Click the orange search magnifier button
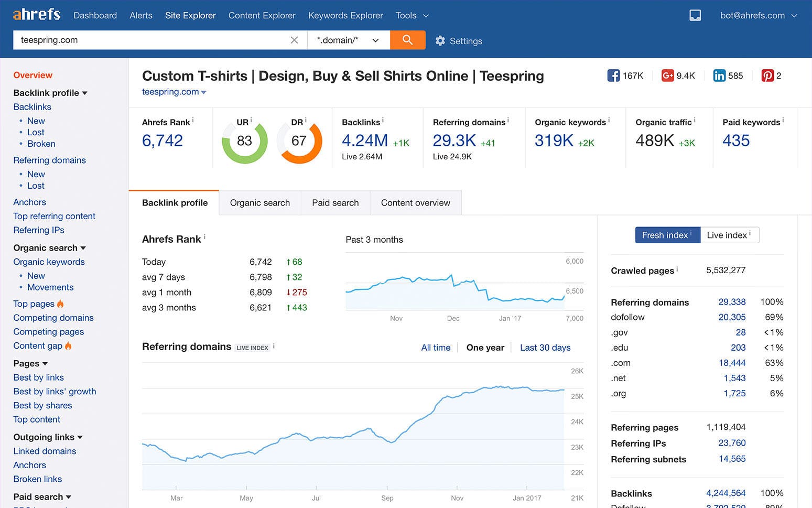The image size is (812, 508). [x=407, y=40]
